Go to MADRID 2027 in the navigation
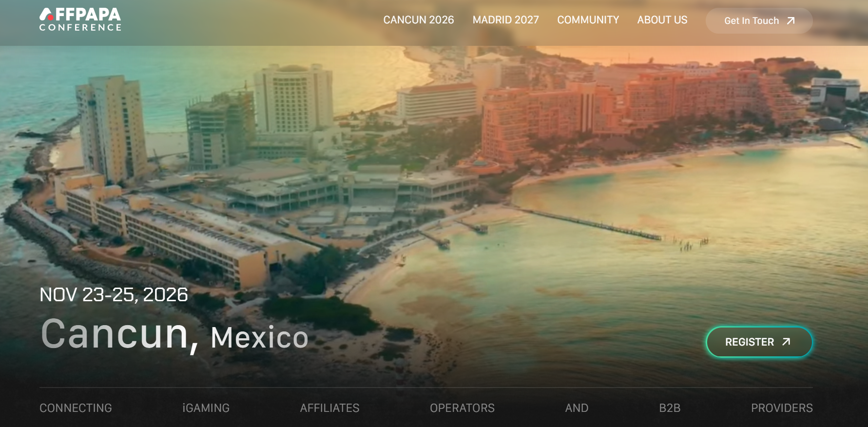The width and height of the screenshot is (868, 427). coord(506,20)
